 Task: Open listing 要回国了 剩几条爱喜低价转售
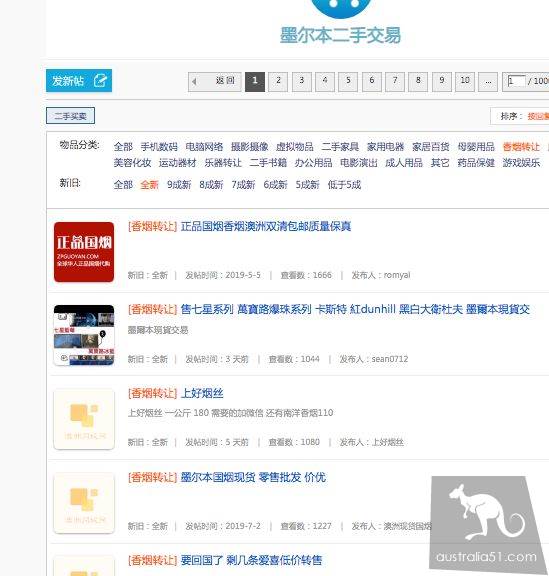[251, 561]
